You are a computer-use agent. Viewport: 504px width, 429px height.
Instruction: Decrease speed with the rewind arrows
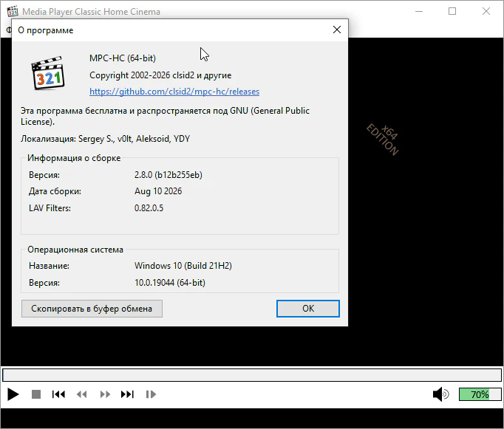tap(81, 394)
